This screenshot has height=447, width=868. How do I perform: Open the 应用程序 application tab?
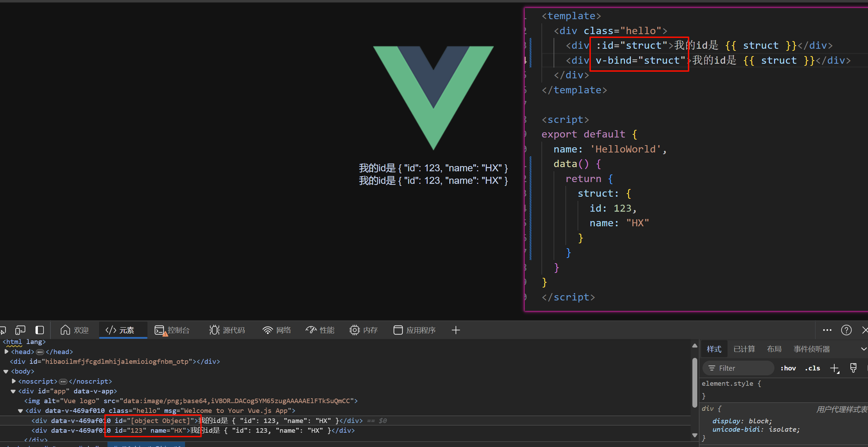(x=415, y=330)
